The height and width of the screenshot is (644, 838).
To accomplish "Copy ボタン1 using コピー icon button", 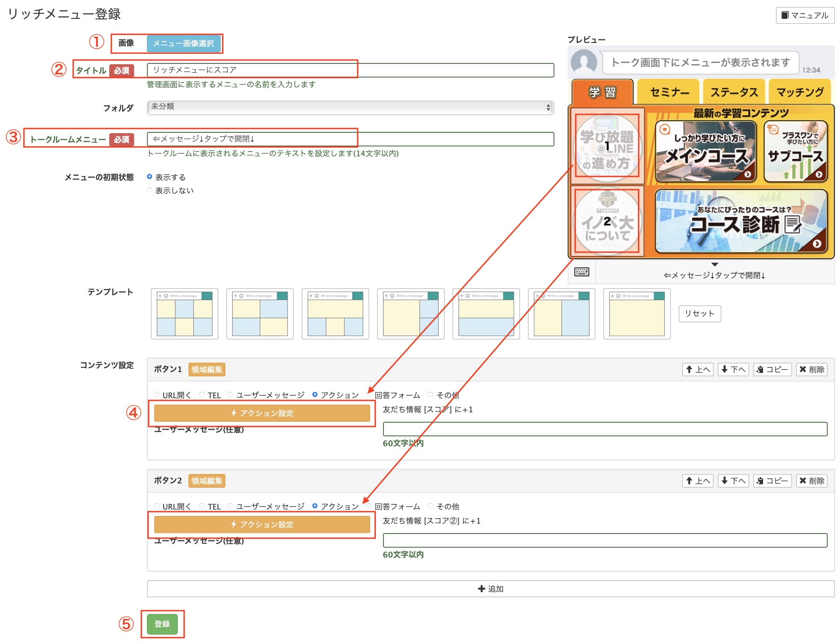I will [772, 369].
